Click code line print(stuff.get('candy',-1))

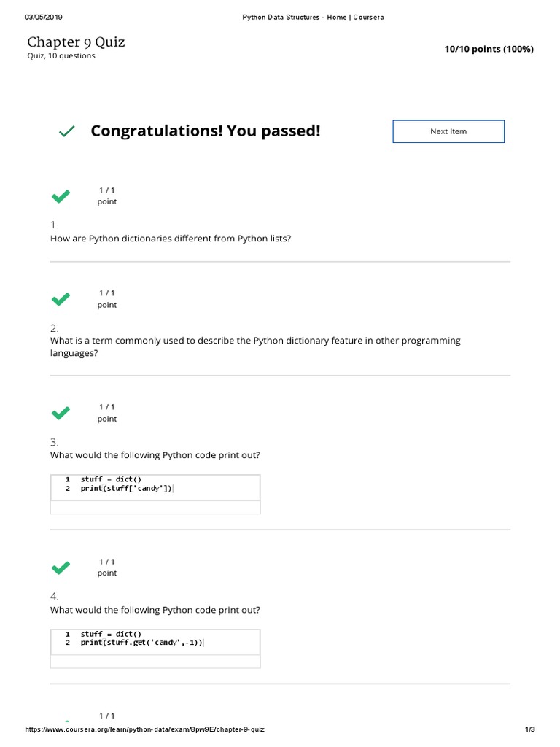[141, 643]
